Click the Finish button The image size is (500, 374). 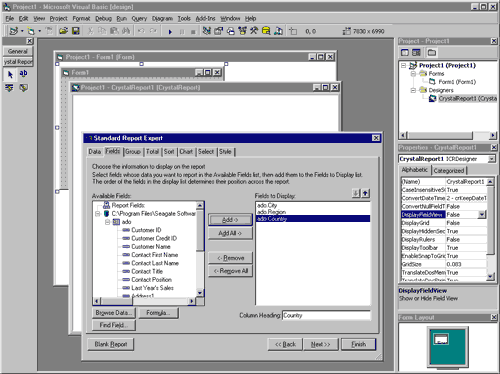click(358, 344)
